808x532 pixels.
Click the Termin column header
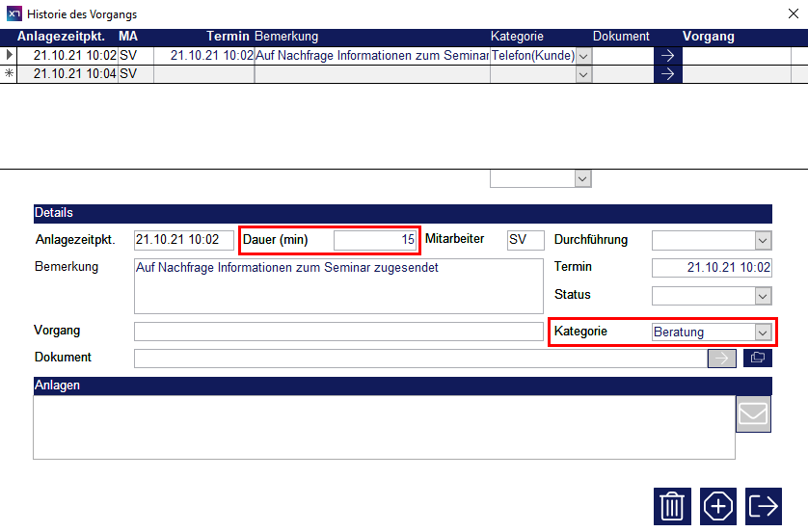click(x=228, y=37)
